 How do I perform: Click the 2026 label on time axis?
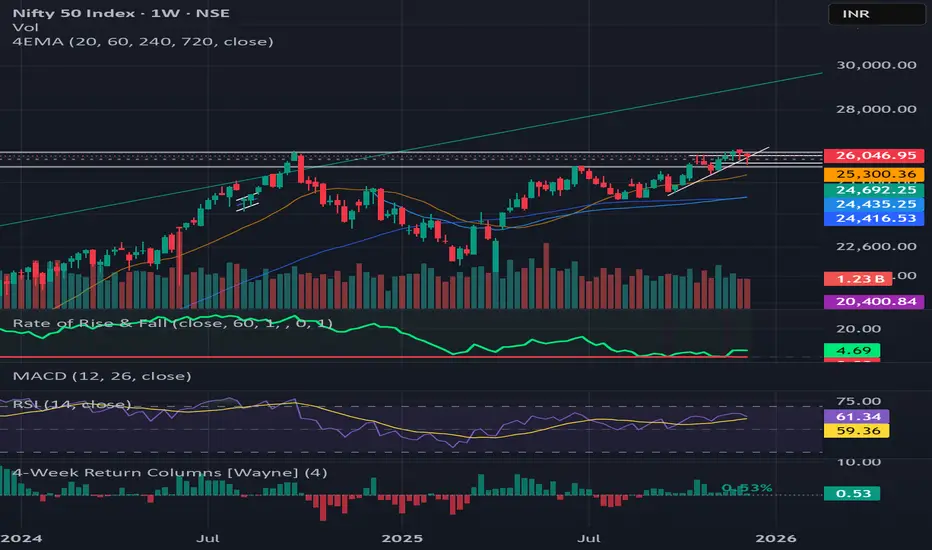coord(776,539)
